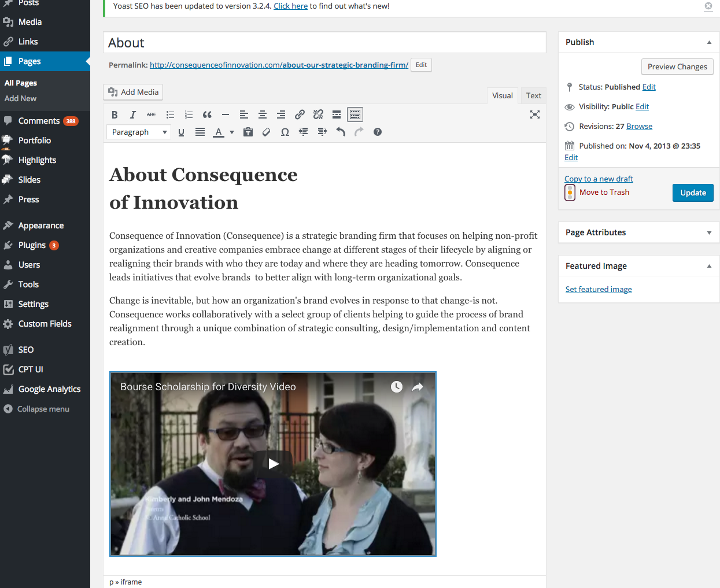Align text right

pyautogui.click(x=281, y=114)
